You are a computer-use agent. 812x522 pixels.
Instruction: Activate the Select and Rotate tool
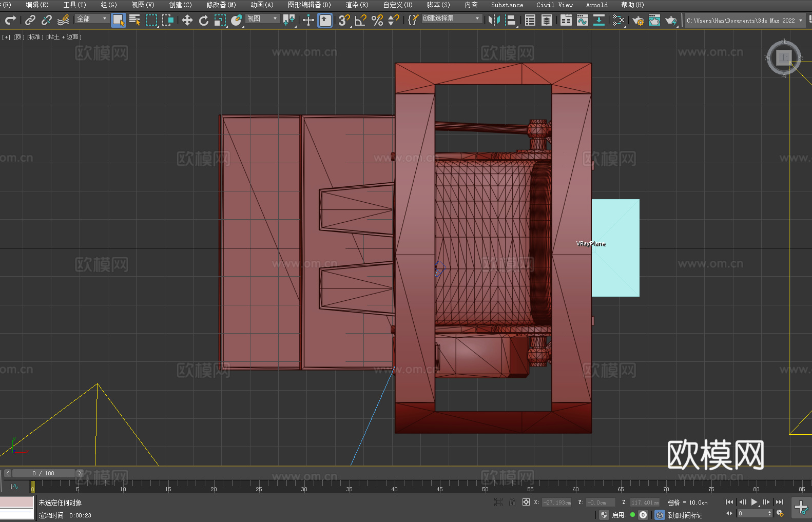click(x=204, y=20)
